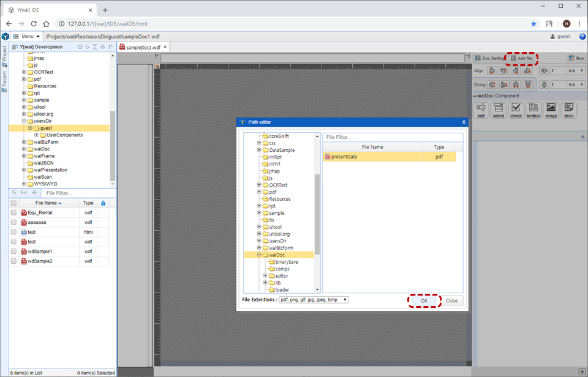Select presentData pdf file in list

372,157
